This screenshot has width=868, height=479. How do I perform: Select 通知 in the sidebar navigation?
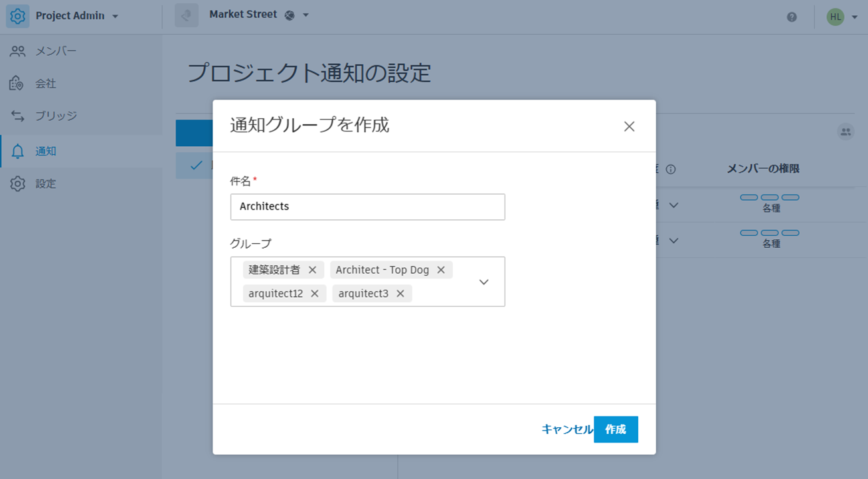46,151
